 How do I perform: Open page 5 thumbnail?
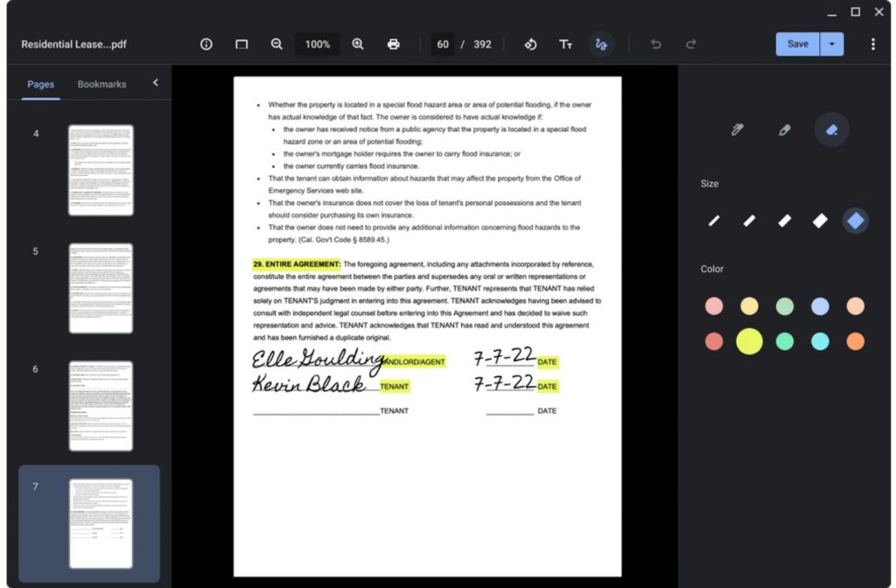coord(101,288)
